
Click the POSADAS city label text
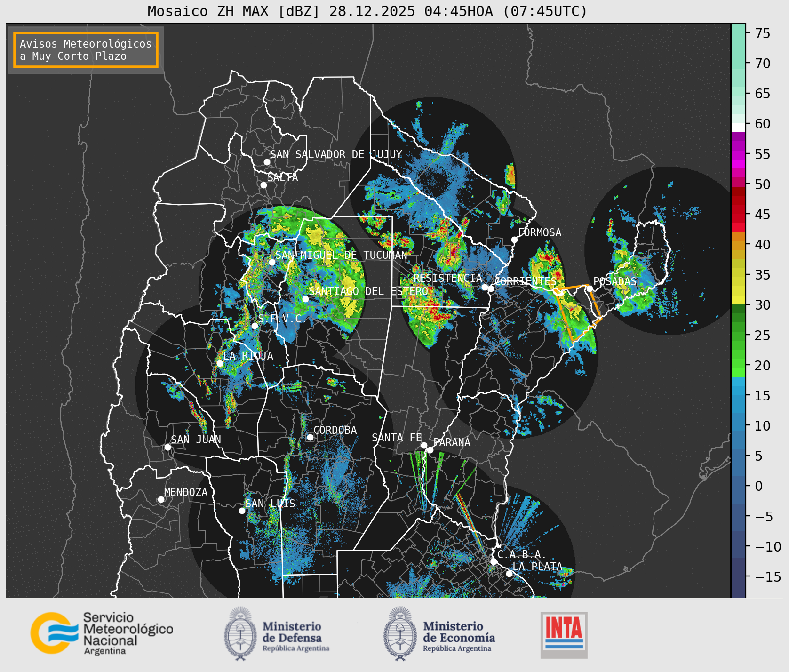tap(615, 281)
